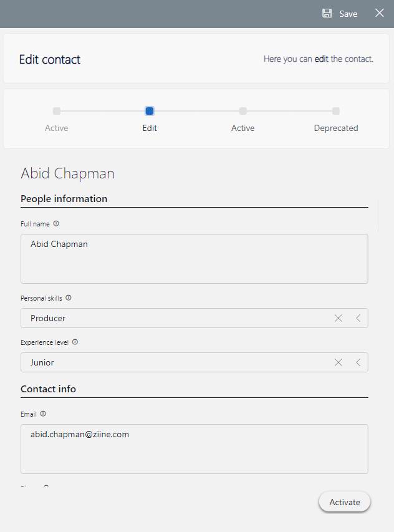Expand the Personal skills dropdown arrow
This screenshot has height=532, width=394.
pyautogui.click(x=358, y=318)
